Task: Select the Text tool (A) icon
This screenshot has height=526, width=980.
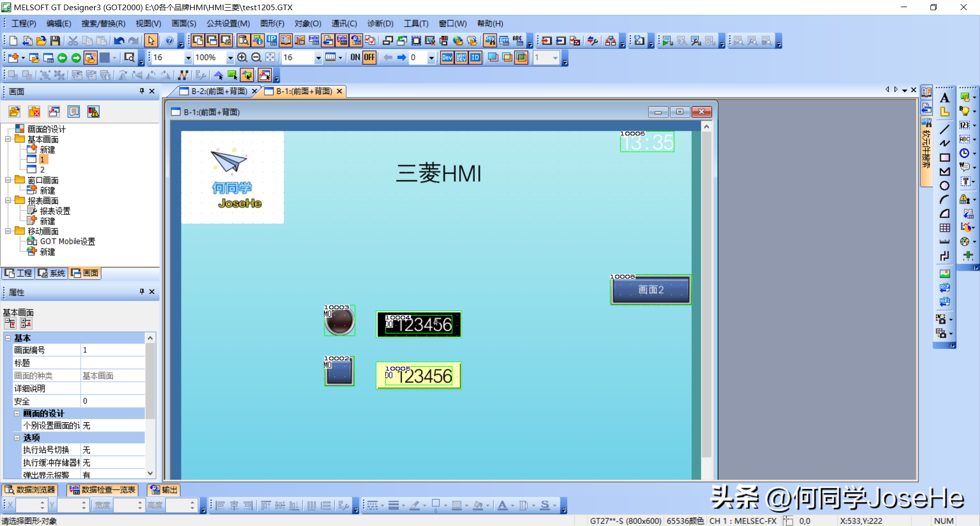Action: point(945,98)
